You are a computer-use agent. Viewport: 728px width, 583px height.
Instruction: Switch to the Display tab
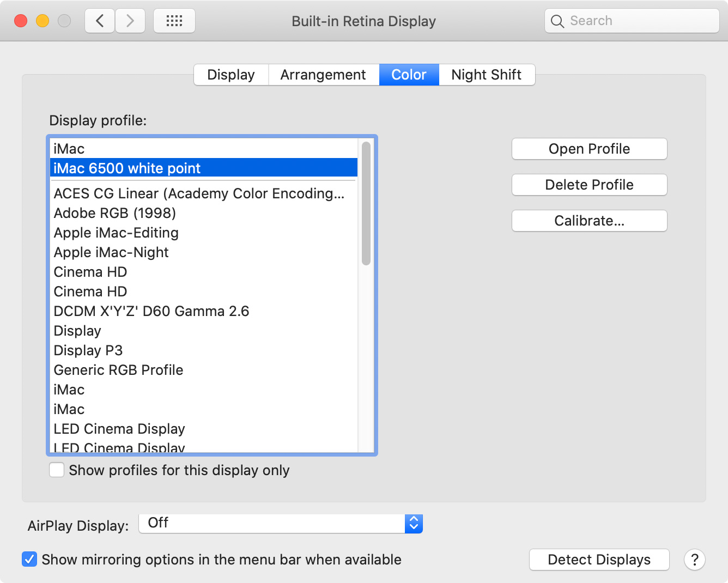coord(231,75)
